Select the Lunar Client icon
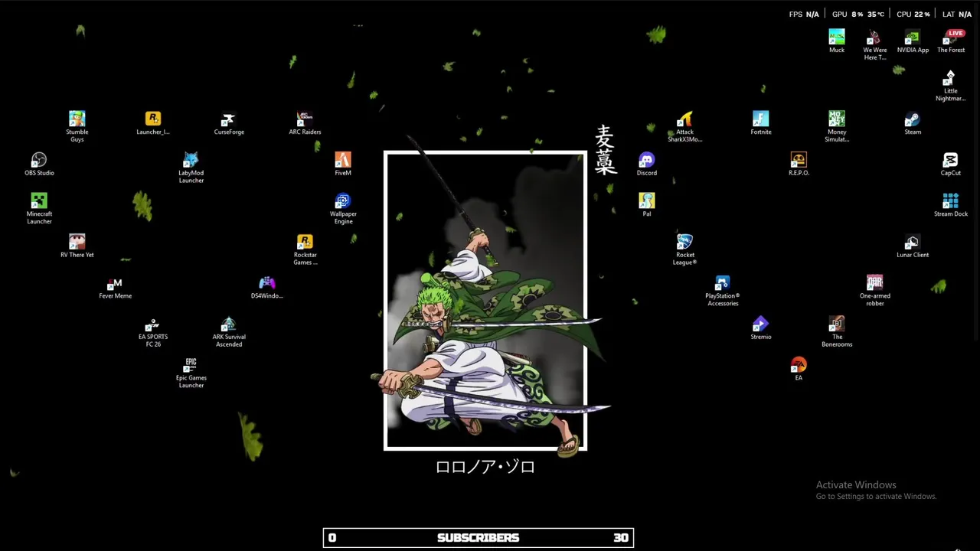980x551 pixels. 913,246
